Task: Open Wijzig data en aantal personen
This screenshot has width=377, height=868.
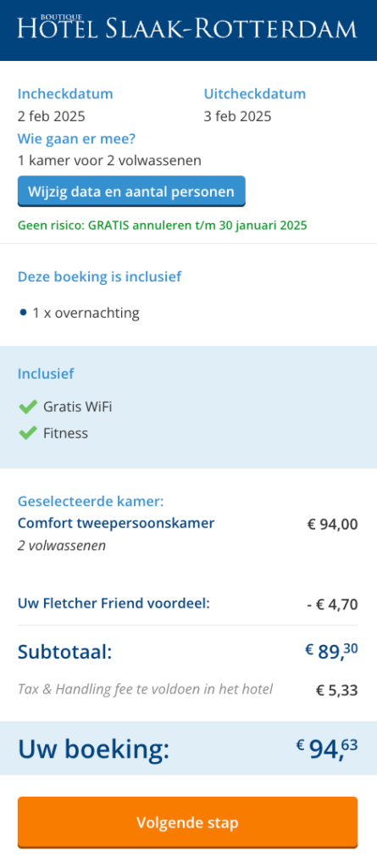Action: tap(131, 192)
